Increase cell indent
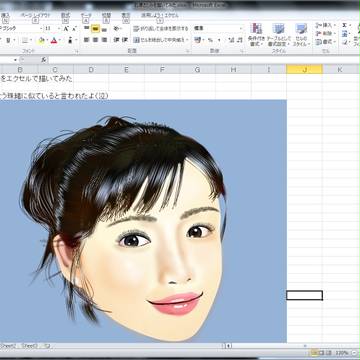The width and height of the screenshot is (360, 360). pos(125,40)
